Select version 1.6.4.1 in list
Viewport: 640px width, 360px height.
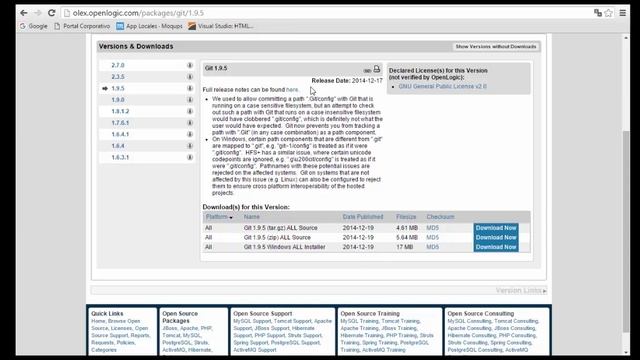coord(120,134)
